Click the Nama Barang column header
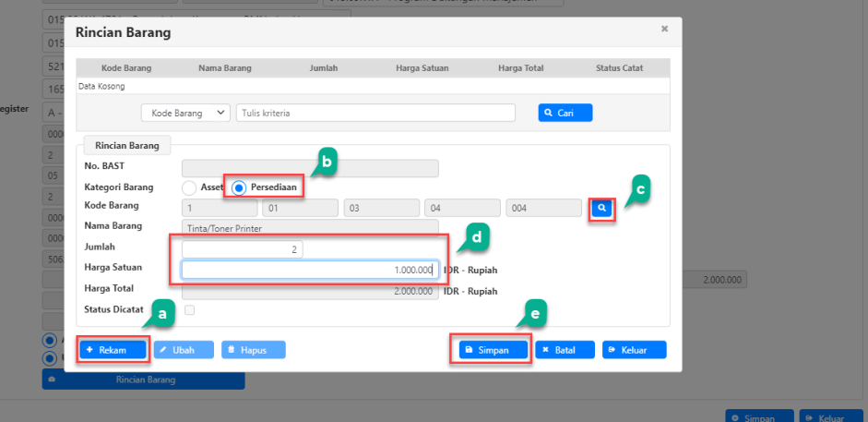This screenshot has width=868, height=422. tap(225, 67)
